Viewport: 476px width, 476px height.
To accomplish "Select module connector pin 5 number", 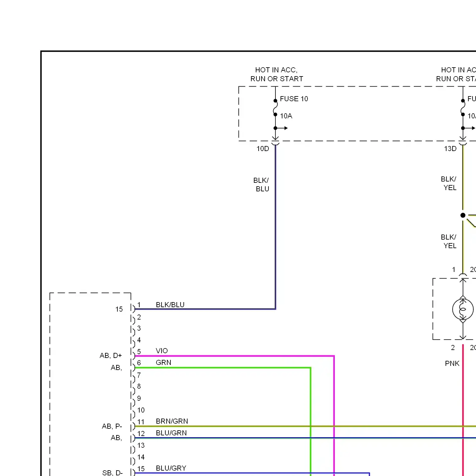I will tap(139, 352).
